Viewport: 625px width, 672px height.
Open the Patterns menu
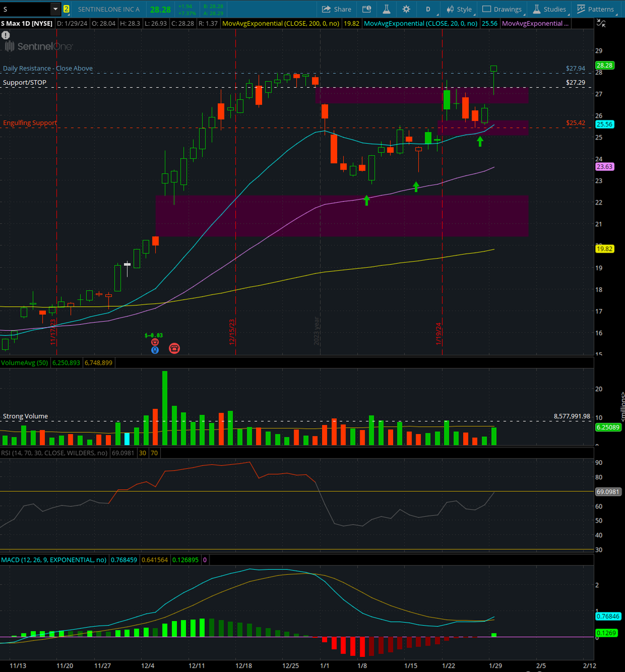tap(595, 9)
